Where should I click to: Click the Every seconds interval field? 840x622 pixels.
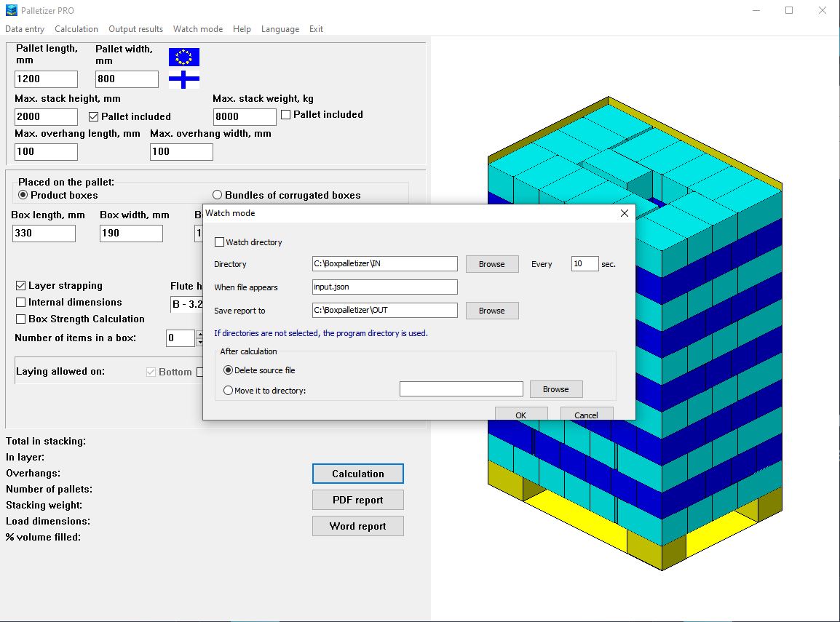[x=585, y=263]
